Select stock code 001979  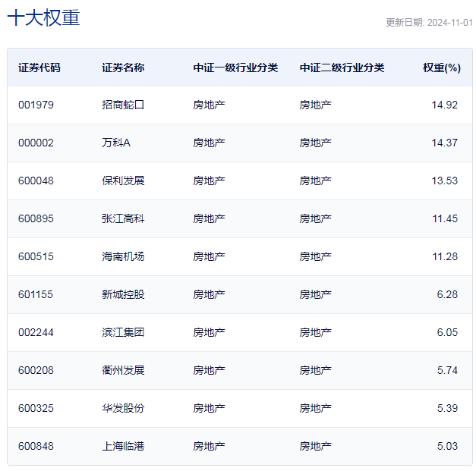(x=36, y=105)
